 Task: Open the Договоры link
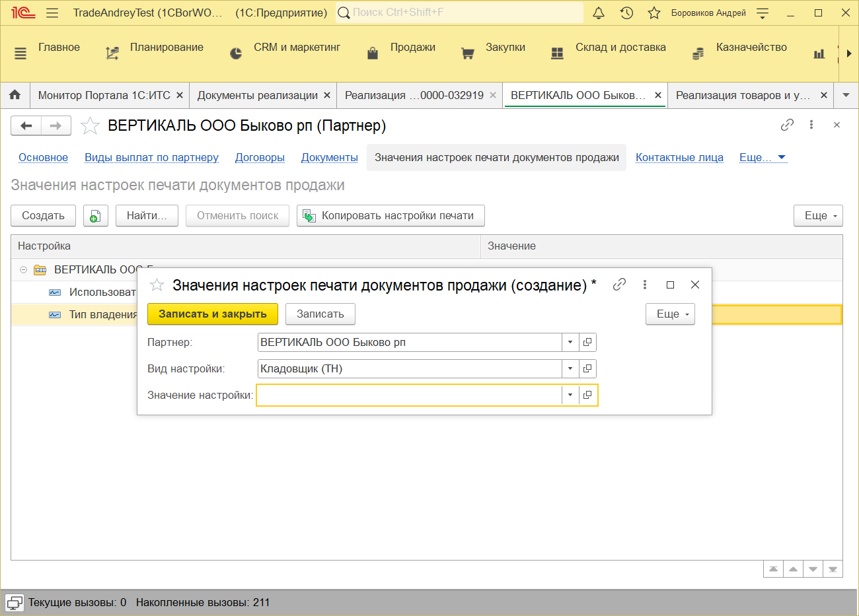tap(260, 157)
